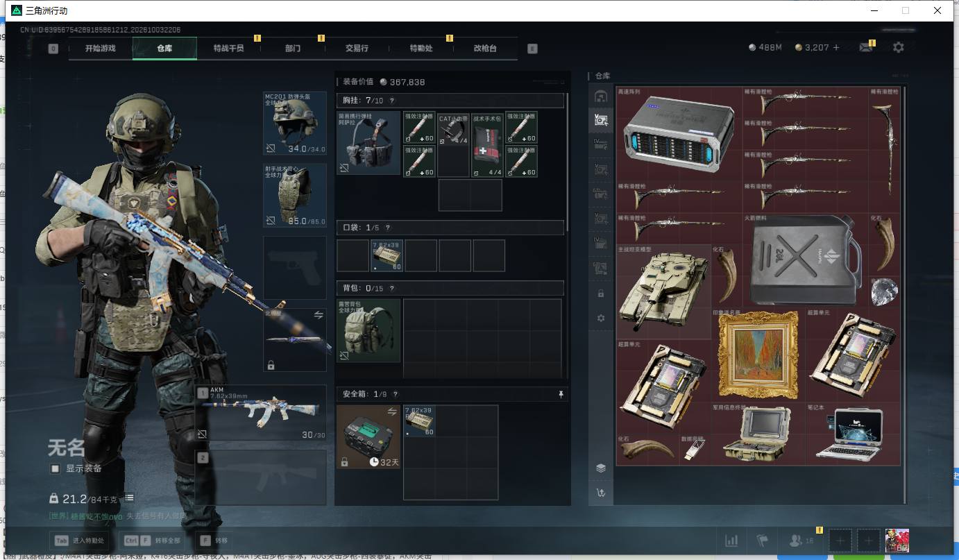Click the help icon beside 口袋
This screenshot has width=959, height=560.
click(x=388, y=228)
